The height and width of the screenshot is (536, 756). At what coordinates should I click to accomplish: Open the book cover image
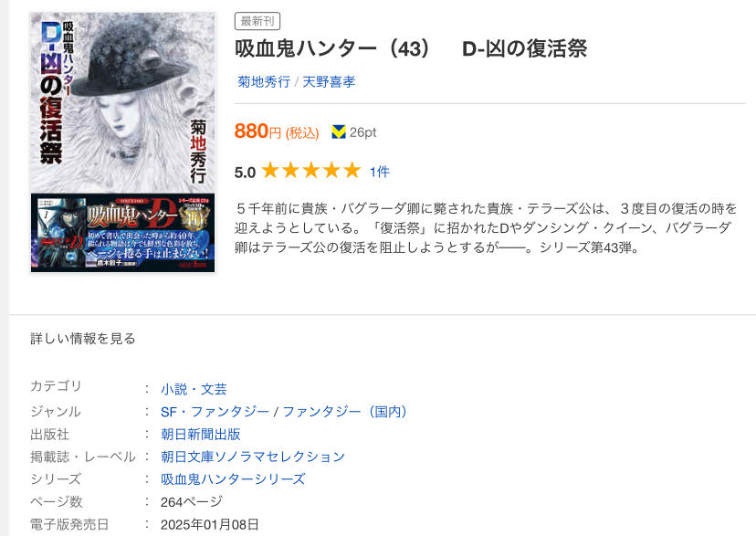[x=123, y=142]
